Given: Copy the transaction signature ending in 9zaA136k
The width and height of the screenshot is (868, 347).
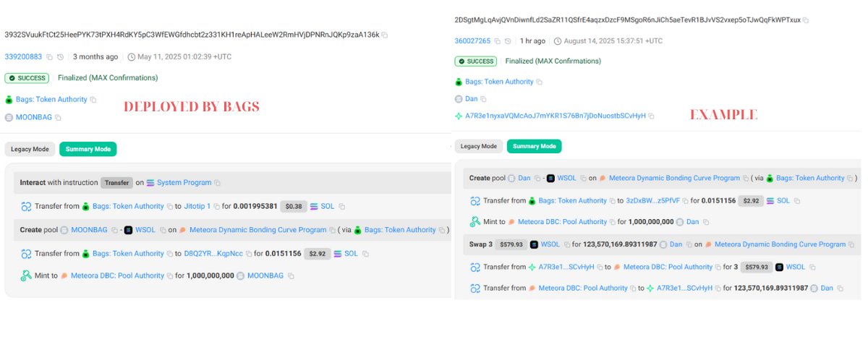Looking at the screenshot, I should pyautogui.click(x=385, y=35).
